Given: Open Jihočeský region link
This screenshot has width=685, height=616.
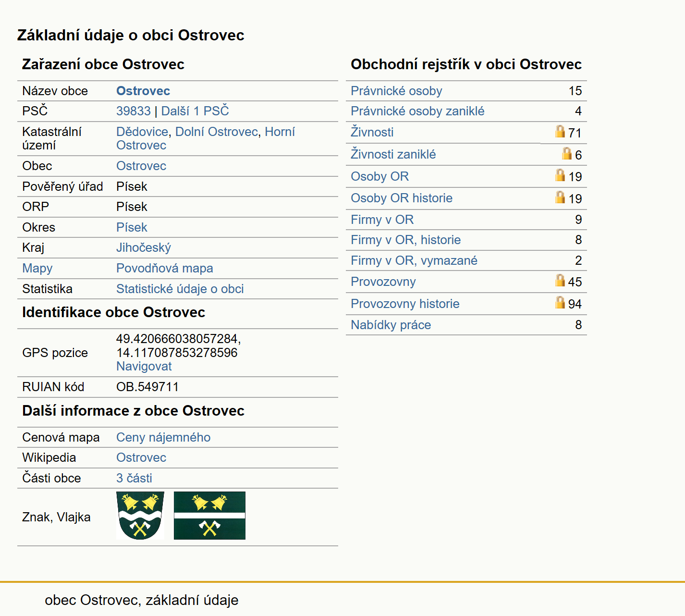Looking at the screenshot, I should 144,247.
